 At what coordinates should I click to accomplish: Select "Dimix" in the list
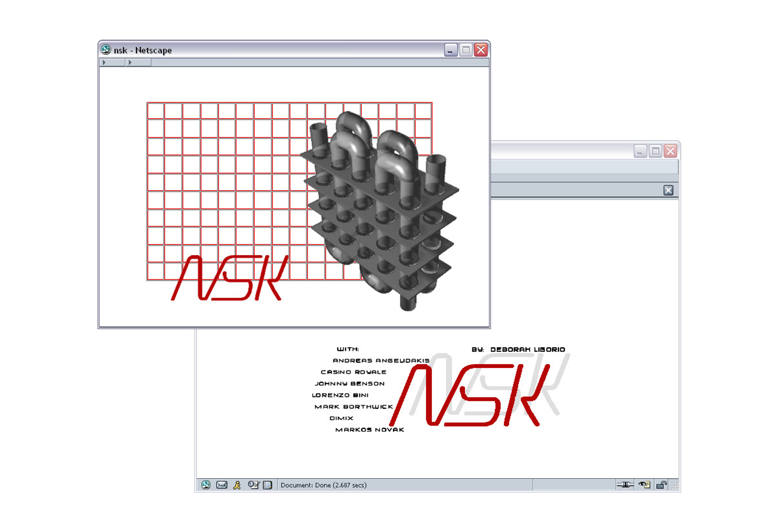[341, 418]
